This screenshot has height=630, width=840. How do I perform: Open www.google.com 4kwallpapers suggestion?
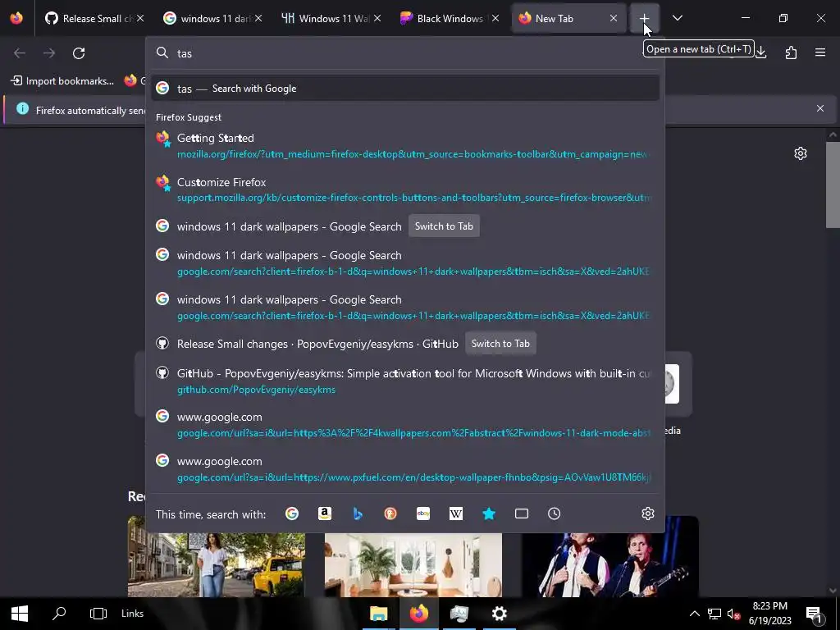pos(405,424)
